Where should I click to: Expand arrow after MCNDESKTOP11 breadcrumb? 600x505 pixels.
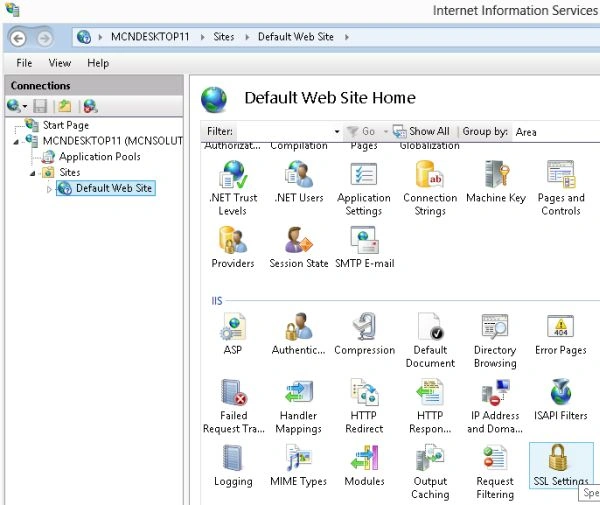(x=202, y=37)
